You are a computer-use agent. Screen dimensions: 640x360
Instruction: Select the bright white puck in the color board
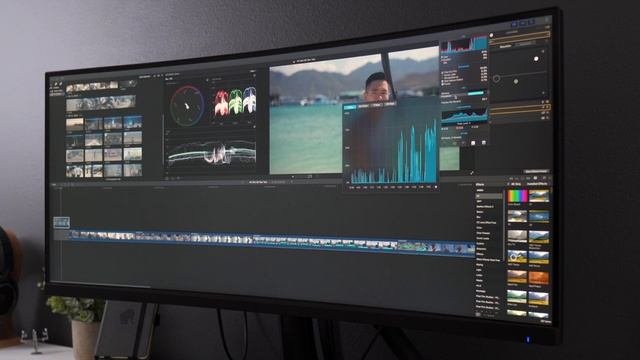[x=536, y=59]
